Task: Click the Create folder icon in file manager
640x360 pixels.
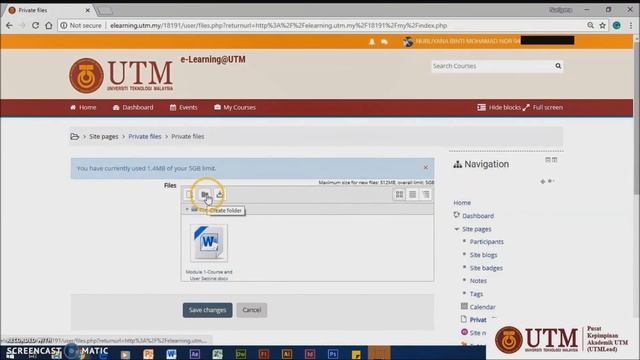Action: pos(205,194)
